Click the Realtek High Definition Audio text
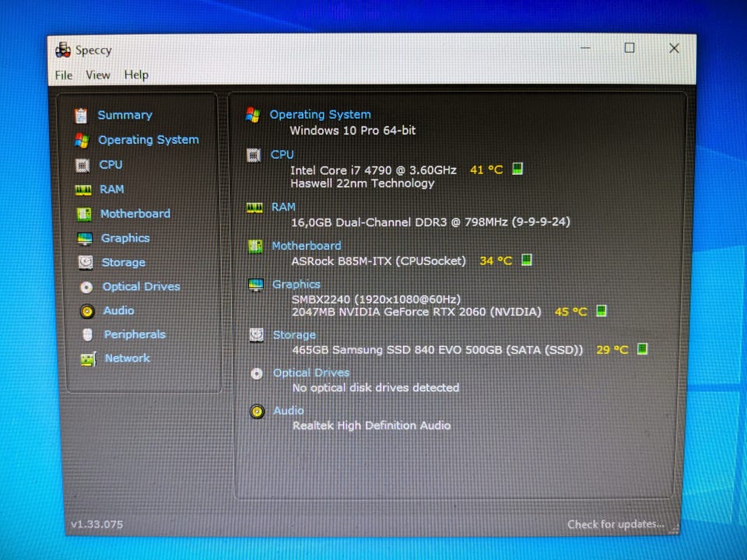This screenshot has height=560, width=747. click(372, 425)
